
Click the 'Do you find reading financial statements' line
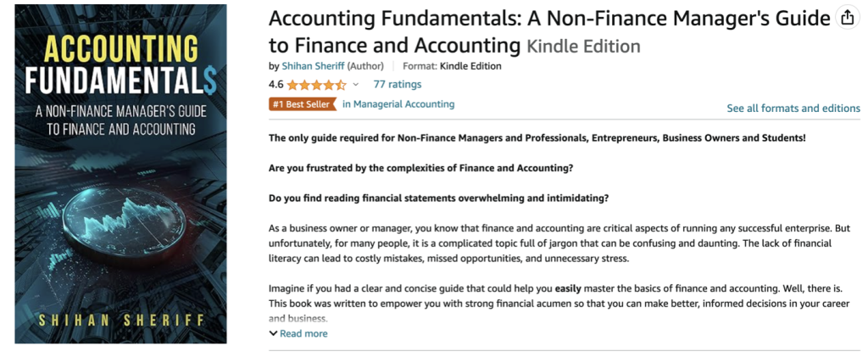pyautogui.click(x=439, y=198)
